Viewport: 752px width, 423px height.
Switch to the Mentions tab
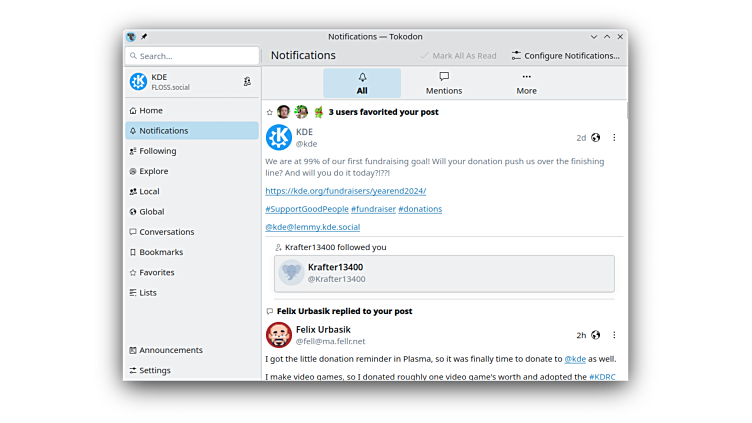[444, 83]
